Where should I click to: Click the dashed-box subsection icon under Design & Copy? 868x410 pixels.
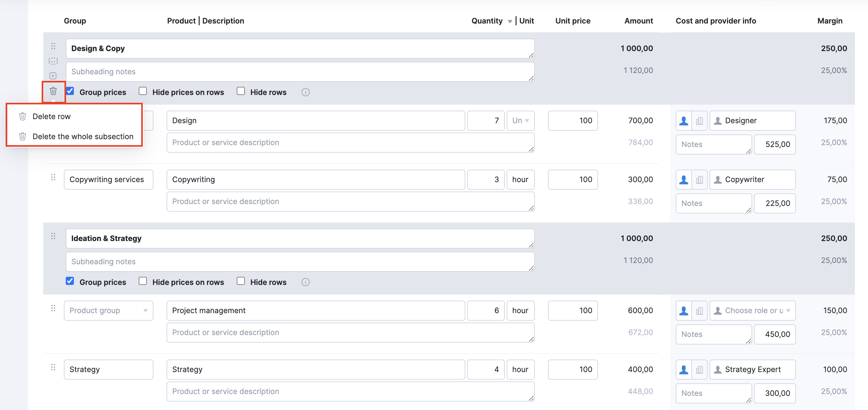coord(53,61)
